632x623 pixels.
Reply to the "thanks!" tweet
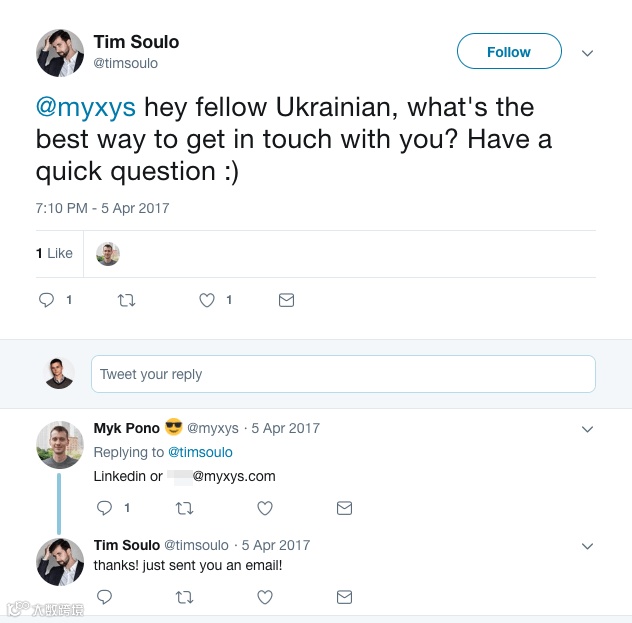[104, 597]
